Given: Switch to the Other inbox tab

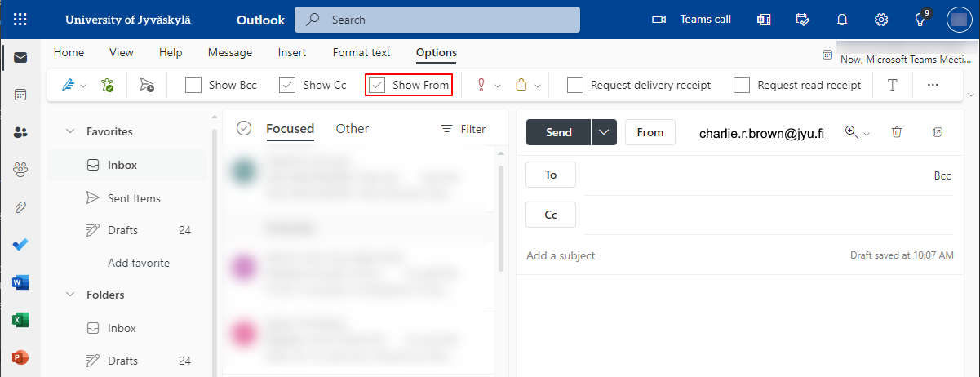Looking at the screenshot, I should (x=353, y=128).
